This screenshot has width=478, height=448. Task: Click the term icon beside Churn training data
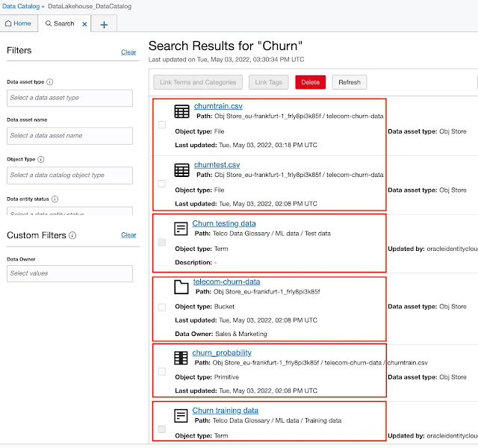[x=181, y=416]
